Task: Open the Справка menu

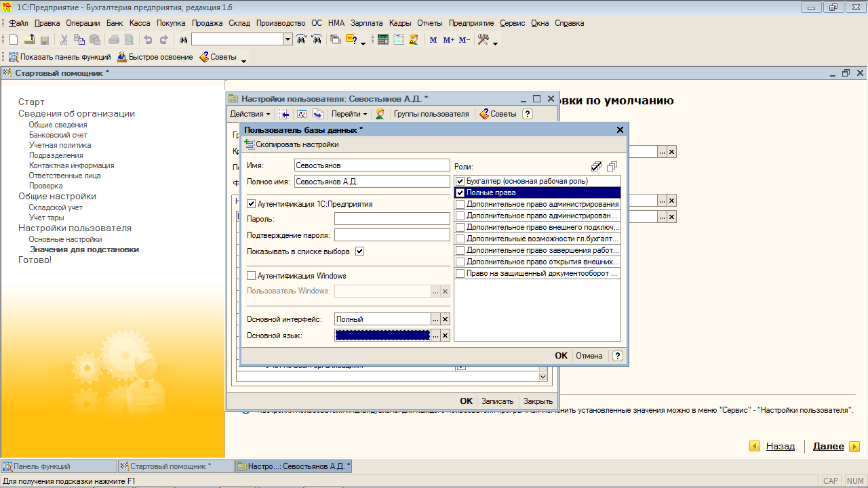Action: [570, 23]
